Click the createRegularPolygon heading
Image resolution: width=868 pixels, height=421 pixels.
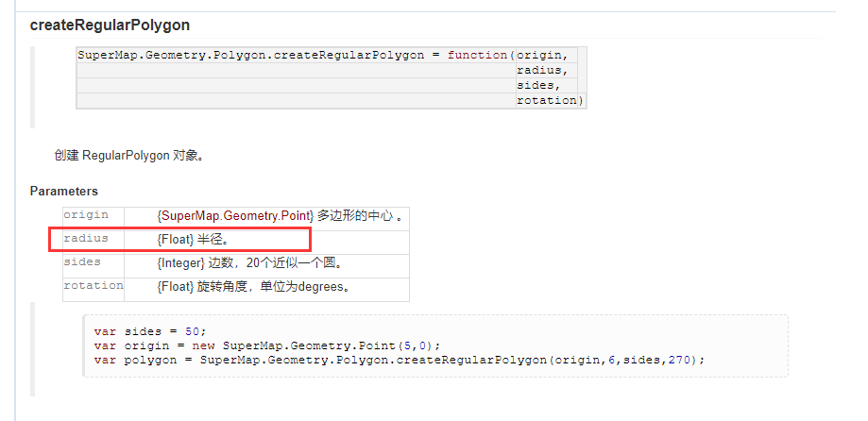coord(110,25)
